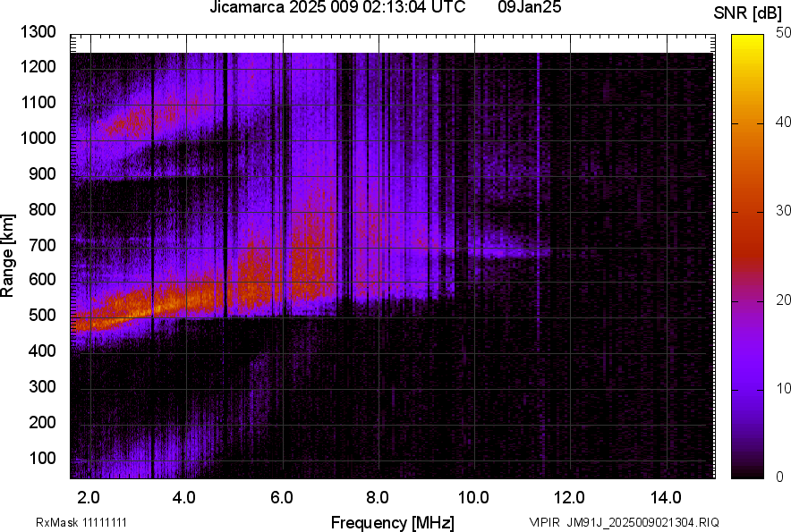Click the Frequency [MHz] axis label
Screen dimensions: 791x532
pos(392,522)
